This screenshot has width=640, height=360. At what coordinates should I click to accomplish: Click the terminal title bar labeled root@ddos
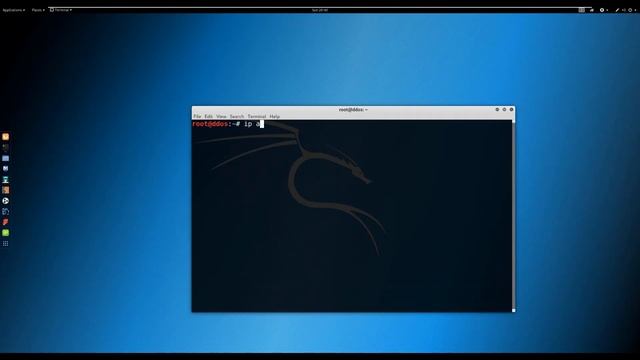point(353,110)
